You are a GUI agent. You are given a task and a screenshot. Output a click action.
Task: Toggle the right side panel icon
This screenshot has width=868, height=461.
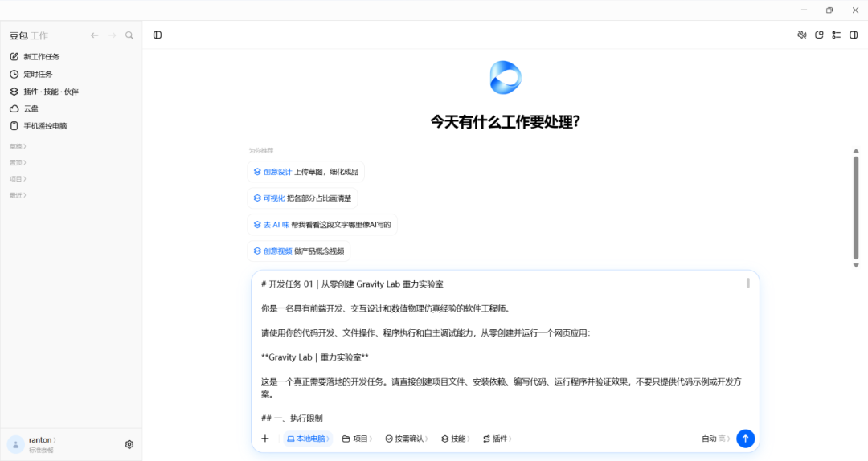tap(854, 35)
